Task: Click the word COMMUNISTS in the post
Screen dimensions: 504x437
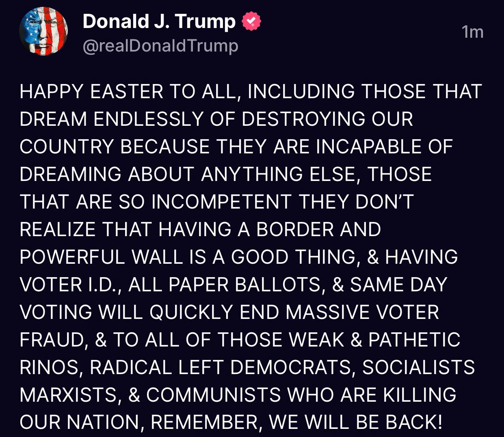Action: [x=214, y=395]
